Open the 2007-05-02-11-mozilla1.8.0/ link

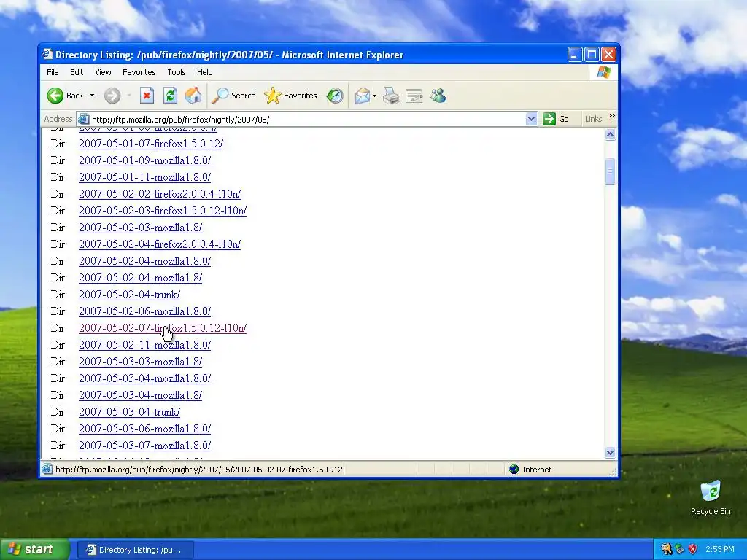pyautogui.click(x=145, y=345)
